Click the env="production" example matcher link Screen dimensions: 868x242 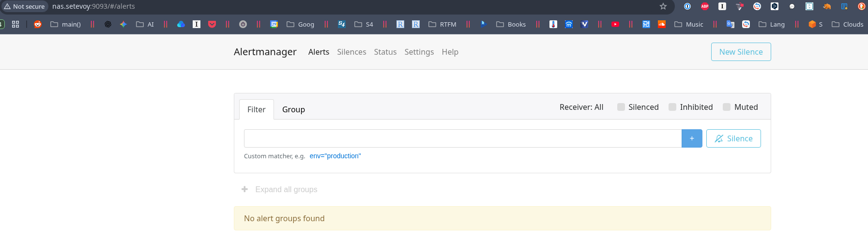click(x=335, y=156)
